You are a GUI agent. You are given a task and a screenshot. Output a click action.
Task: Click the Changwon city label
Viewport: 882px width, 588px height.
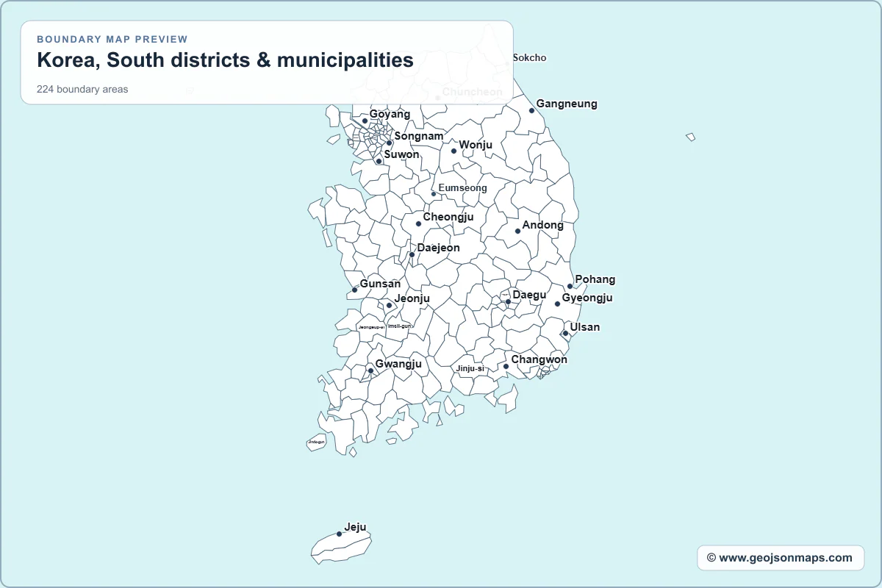(x=539, y=359)
